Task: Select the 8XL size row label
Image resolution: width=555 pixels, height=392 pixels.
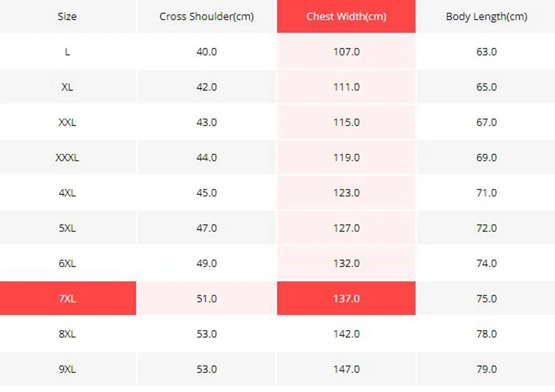Action: pos(67,334)
